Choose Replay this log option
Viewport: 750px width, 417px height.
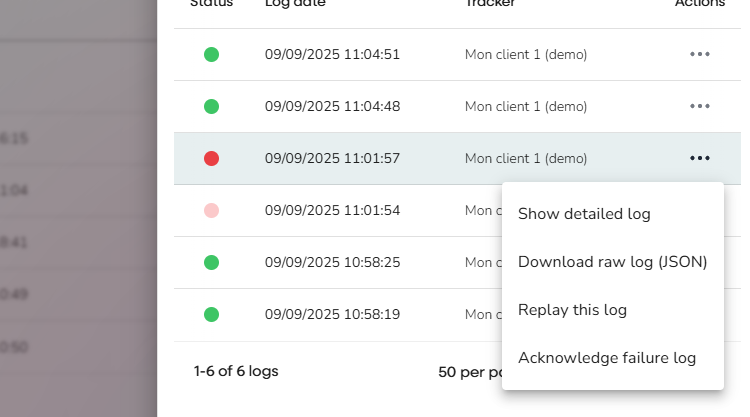click(572, 310)
